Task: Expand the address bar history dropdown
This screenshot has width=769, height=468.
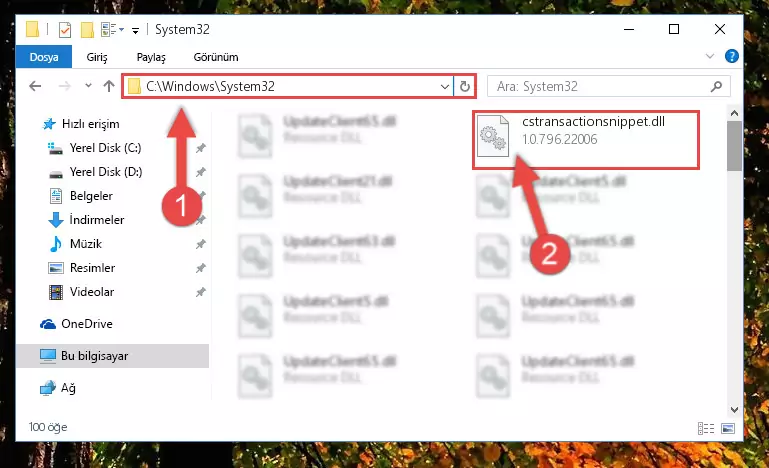Action: click(x=444, y=87)
